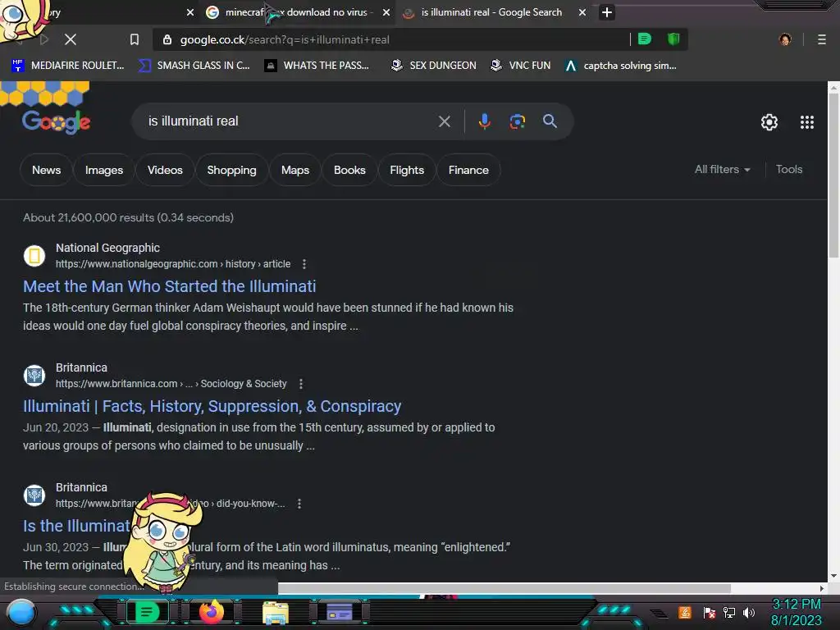Go to the Google logo homepage
Viewport: 840px width, 630px height.
56,122
